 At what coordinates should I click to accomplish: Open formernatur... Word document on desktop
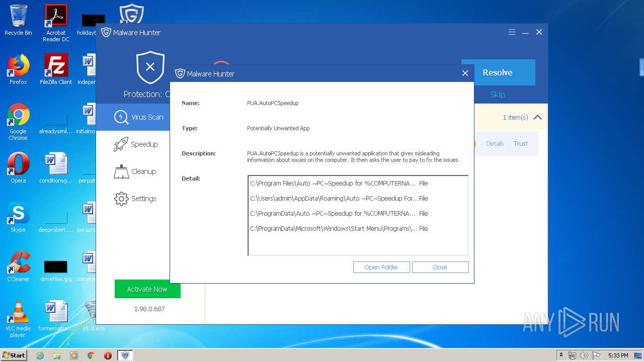[x=56, y=316]
